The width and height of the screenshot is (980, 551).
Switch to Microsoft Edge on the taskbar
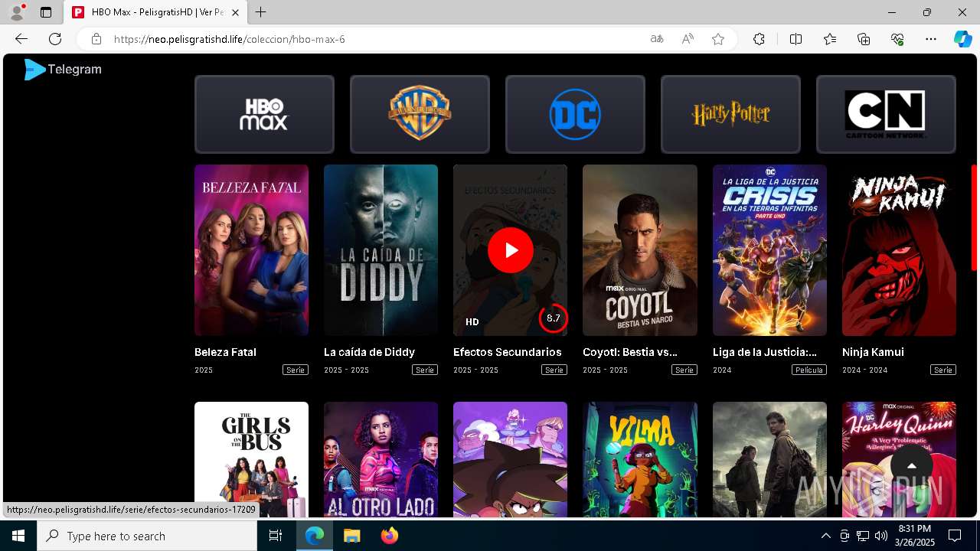coord(315,536)
